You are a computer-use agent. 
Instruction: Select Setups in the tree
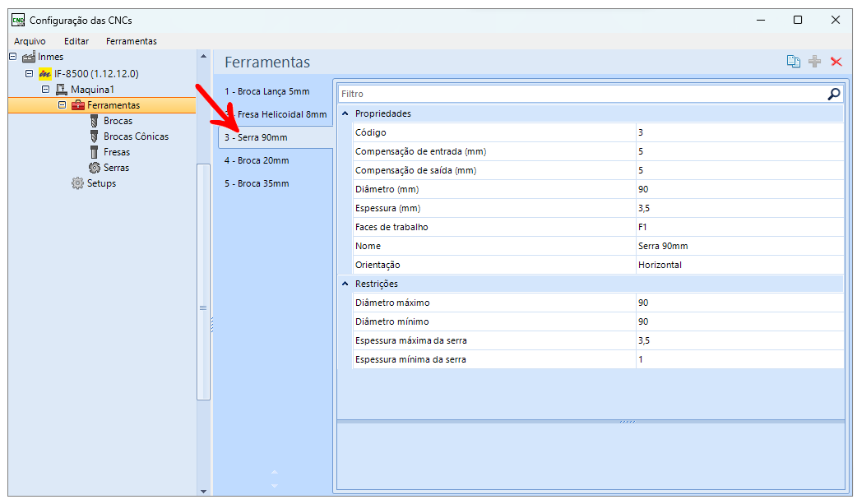pyautogui.click(x=102, y=183)
